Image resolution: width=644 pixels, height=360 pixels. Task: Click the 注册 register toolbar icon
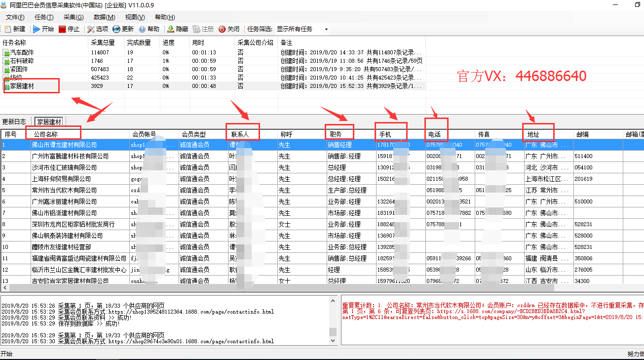click(196, 29)
